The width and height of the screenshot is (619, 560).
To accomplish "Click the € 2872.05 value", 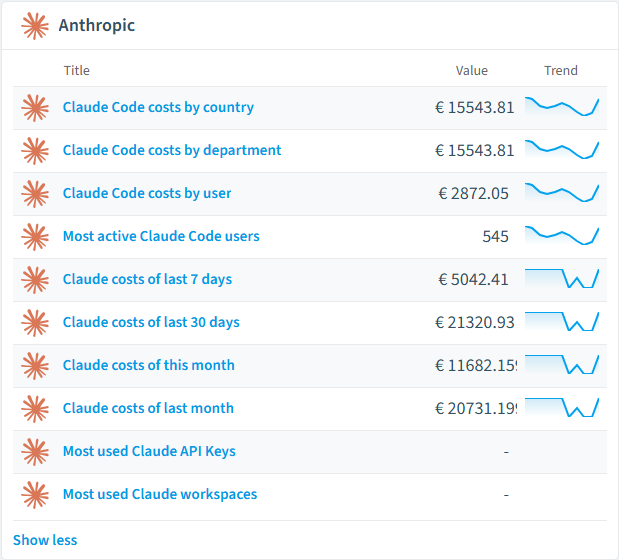I will pos(473,194).
